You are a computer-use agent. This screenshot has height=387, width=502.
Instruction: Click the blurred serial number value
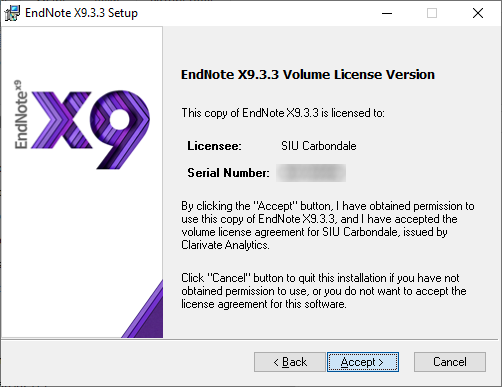coord(311,173)
